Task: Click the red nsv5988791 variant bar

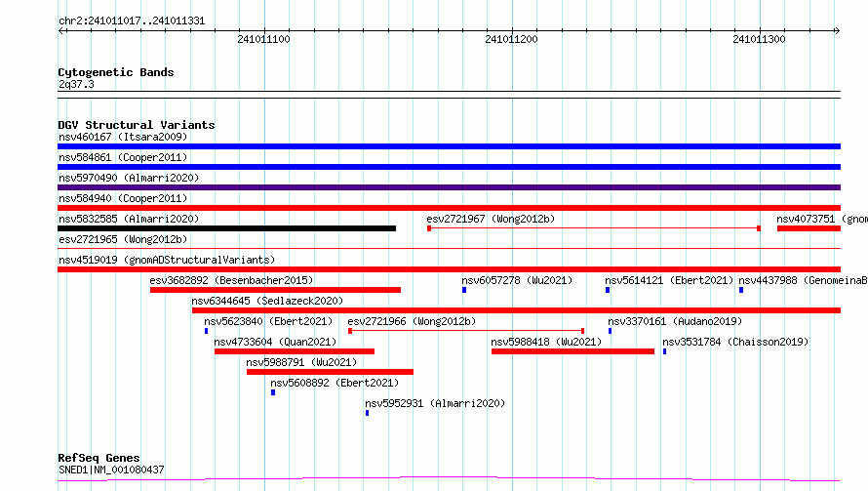Action: click(330, 372)
